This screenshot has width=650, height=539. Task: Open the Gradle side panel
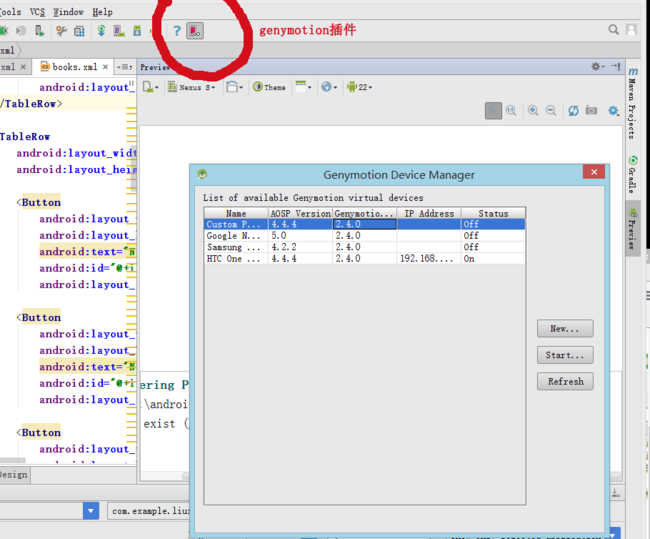[632, 174]
